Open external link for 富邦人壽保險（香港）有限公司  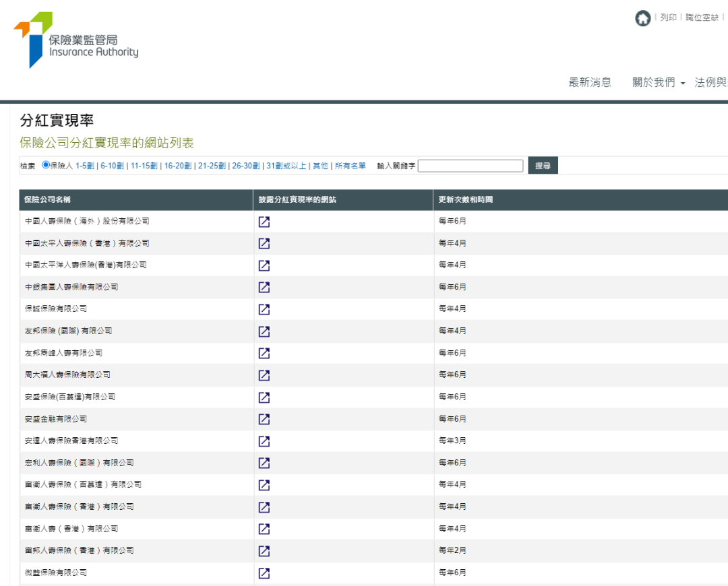pyautogui.click(x=264, y=551)
